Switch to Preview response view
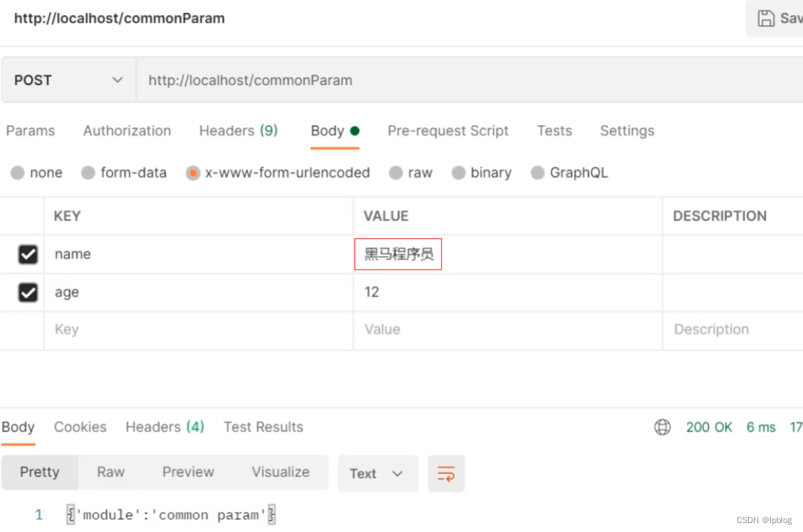803x532 pixels. coord(188,472)
